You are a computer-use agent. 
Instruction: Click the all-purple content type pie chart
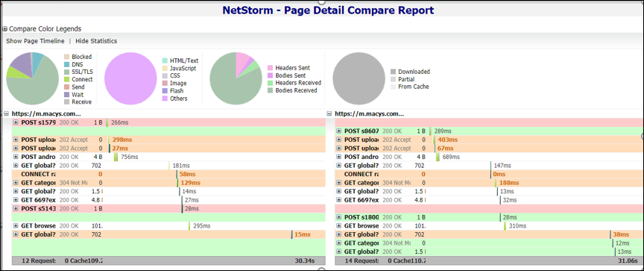(x=130, y=78)
